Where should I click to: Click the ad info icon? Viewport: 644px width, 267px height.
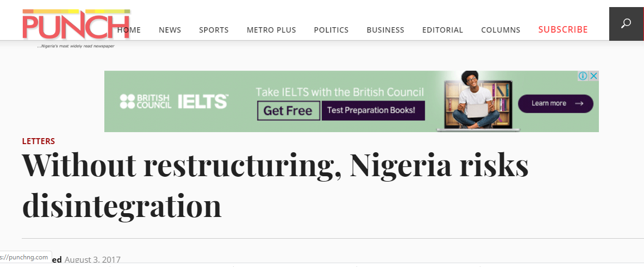pos(583,76)
